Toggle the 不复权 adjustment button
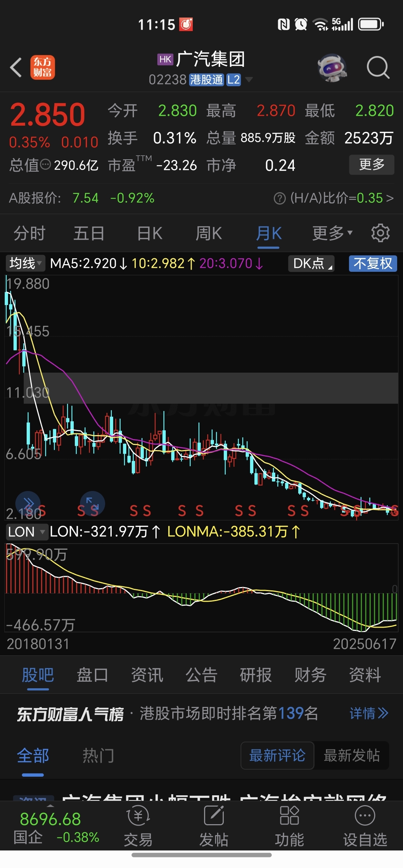Image resolution: width=403 pixels, height=868 pixels. [x=373, y=263]
